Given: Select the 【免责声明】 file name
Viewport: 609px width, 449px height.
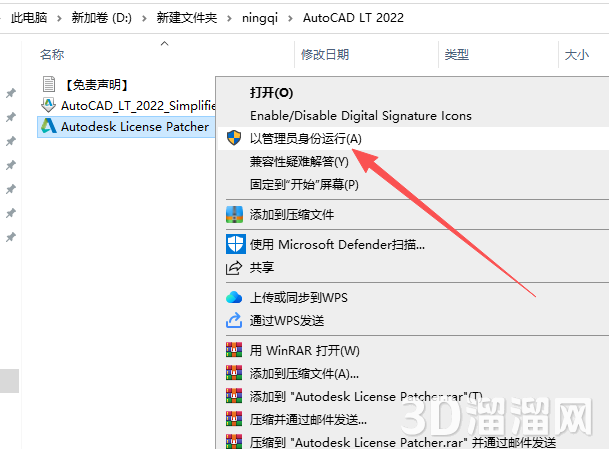Looking at the screenshot, I should [97, 84].
